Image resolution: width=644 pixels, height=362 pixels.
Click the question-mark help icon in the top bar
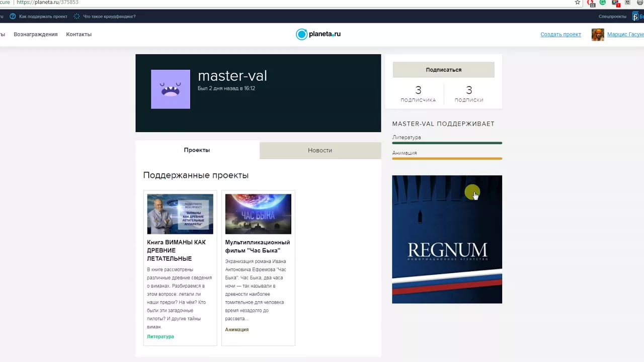click(x=13, y=16)
